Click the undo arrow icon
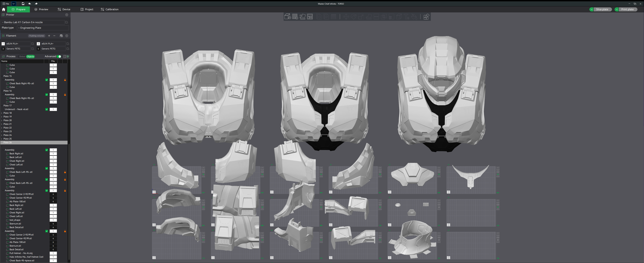Viewport: 644px width, 263px height. coord(30,4)
